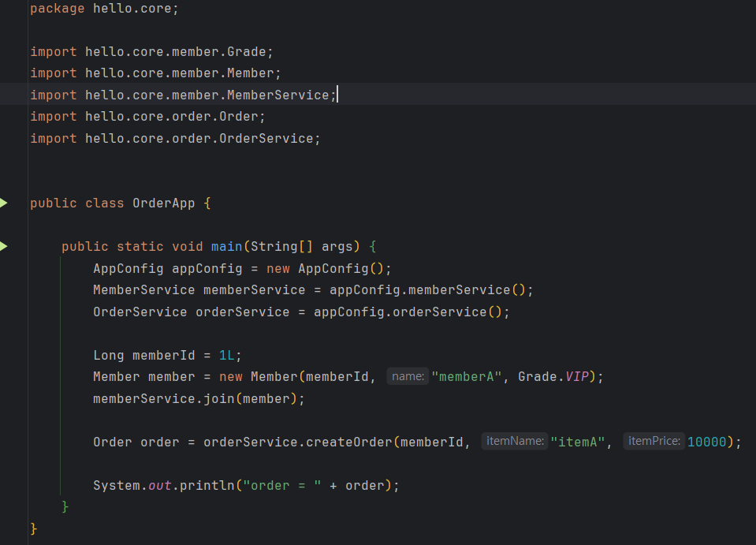Click the string literal "itemA"

click(x=577, y=442)
